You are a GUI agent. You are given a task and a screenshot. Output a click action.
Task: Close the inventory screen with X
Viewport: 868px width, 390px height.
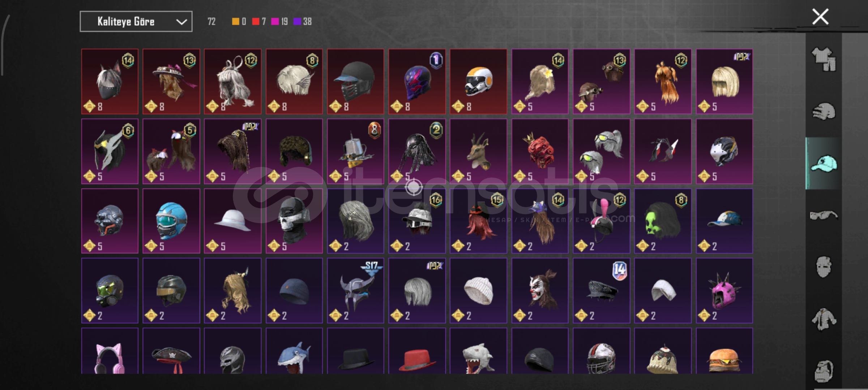(x=820, y=17)
